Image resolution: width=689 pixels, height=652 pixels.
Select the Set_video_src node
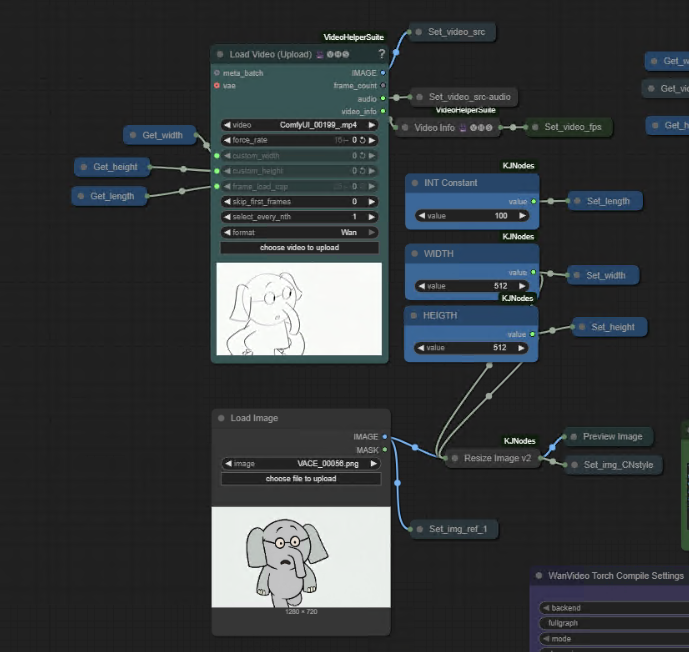(452, 32)
